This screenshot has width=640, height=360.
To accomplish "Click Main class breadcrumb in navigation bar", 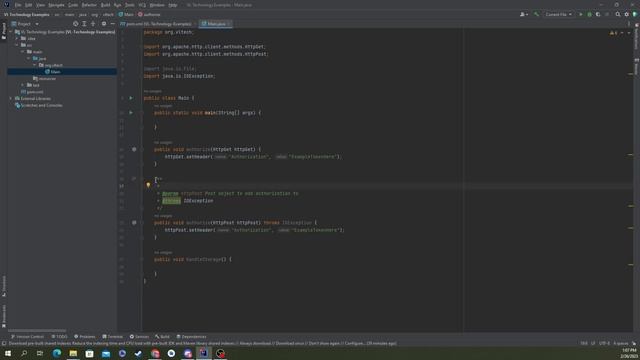I will [126, 14].
